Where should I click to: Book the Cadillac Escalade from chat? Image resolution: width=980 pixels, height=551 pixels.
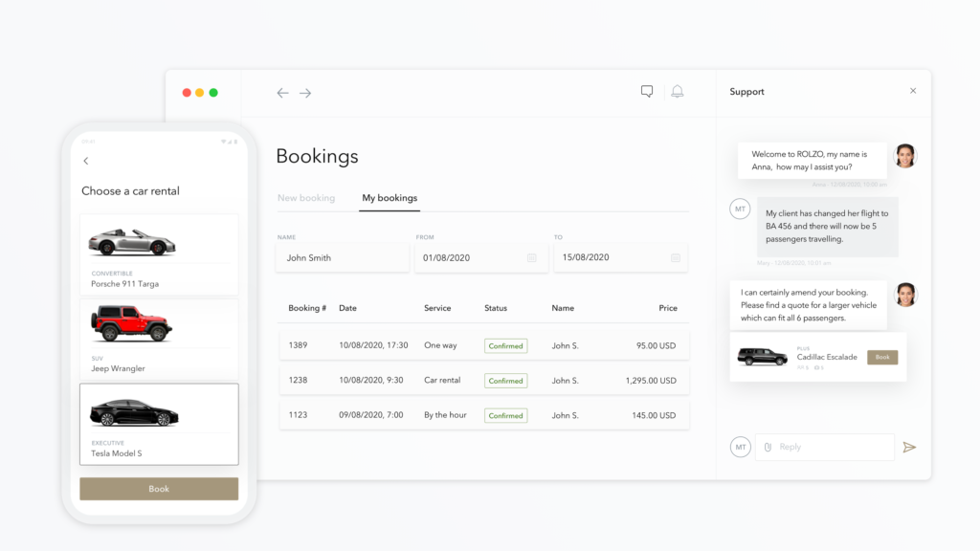(x=881, y=356)
